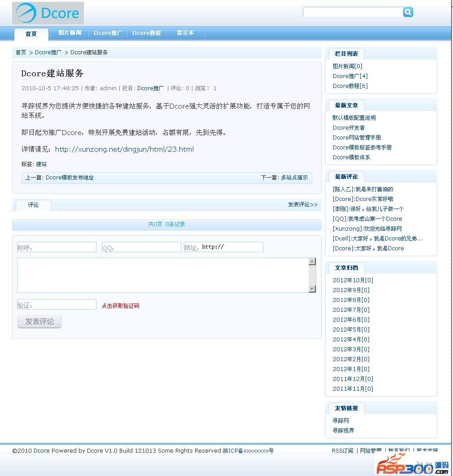
Task: Open comment [Dcore]:大家好，我是Dcore
Action: (368, 249)
